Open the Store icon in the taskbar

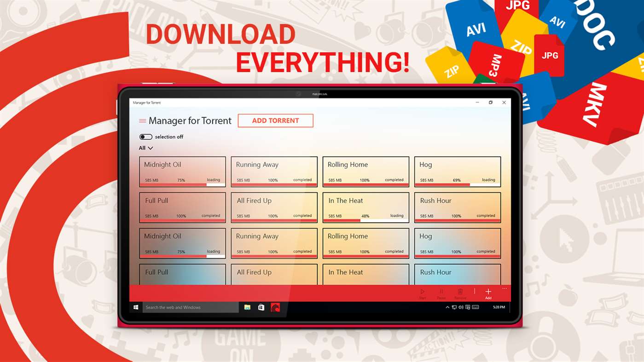click(261, 307)
